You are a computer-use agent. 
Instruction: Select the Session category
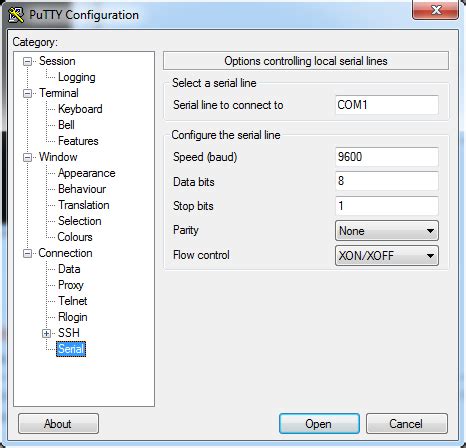coord(57,61)
